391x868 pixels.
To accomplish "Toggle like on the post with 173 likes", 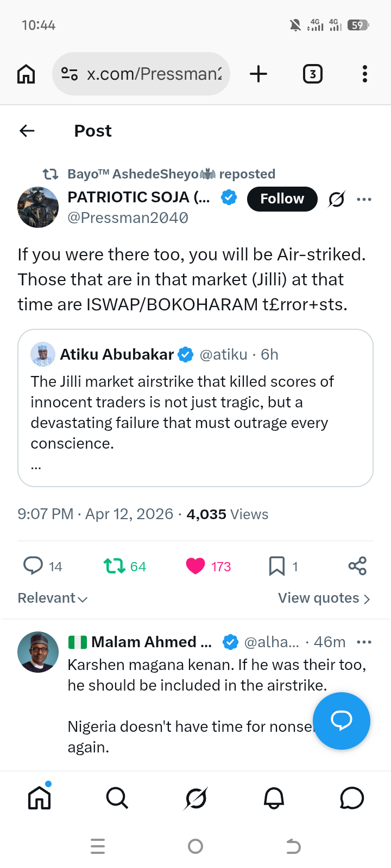I will (195, 566).
